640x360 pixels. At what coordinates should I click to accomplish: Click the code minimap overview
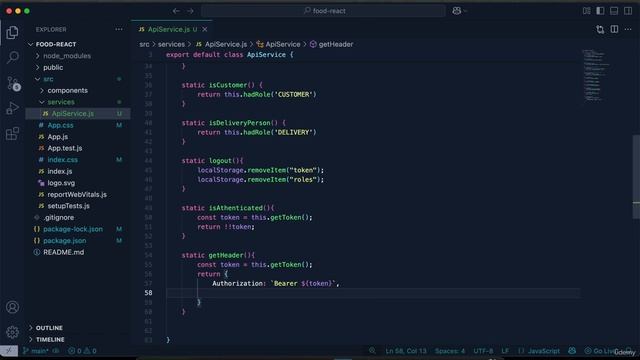tap(596, 76)
